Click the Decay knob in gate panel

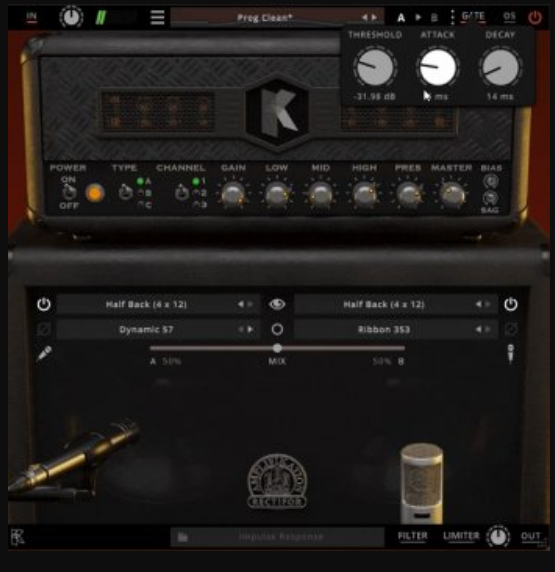[x=500, y=67]
